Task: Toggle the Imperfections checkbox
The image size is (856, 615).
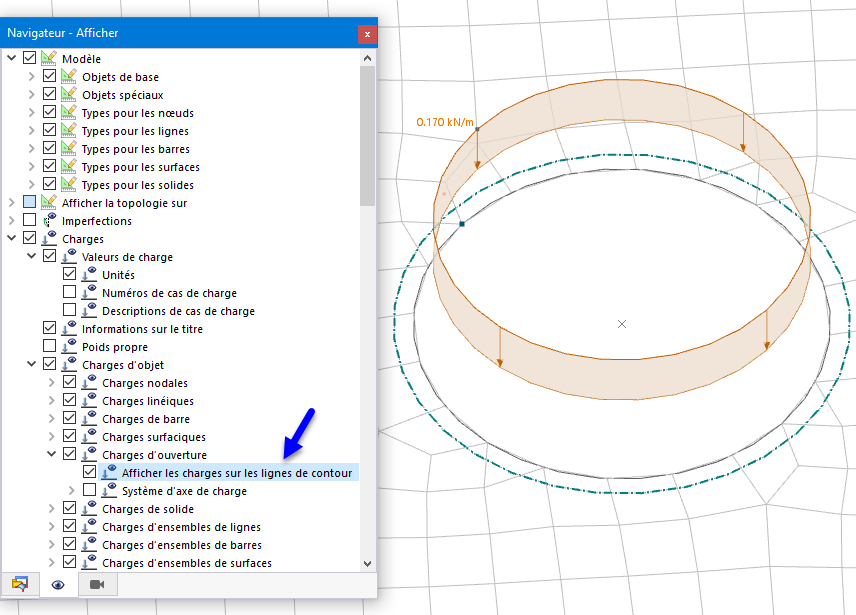Action: [29, 219]
